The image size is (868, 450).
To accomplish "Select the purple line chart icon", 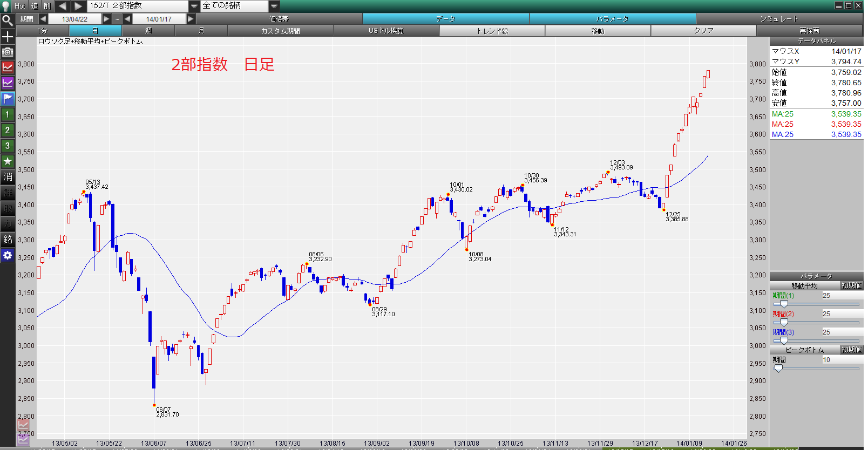I will point(8,83).
